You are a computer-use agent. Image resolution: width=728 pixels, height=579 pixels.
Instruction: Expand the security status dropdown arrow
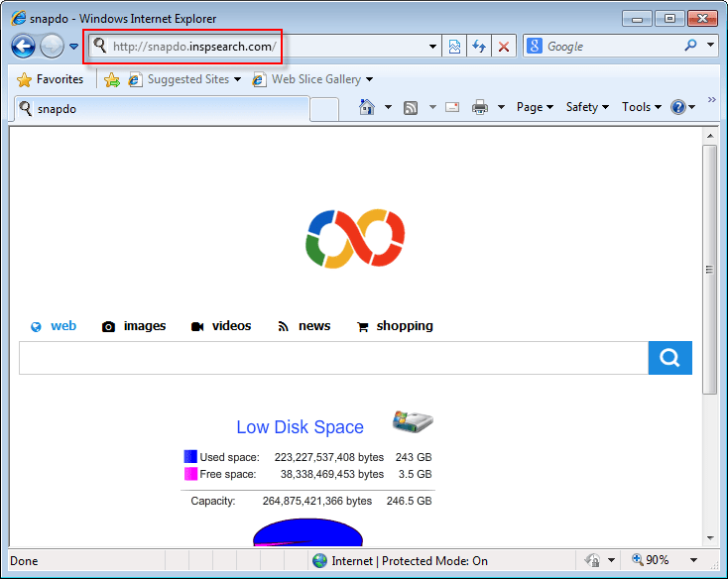coord(612,560)
